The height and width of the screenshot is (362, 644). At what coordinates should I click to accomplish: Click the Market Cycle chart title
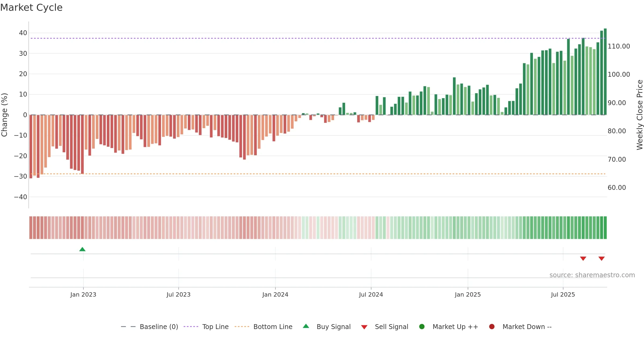coord(31,8)
